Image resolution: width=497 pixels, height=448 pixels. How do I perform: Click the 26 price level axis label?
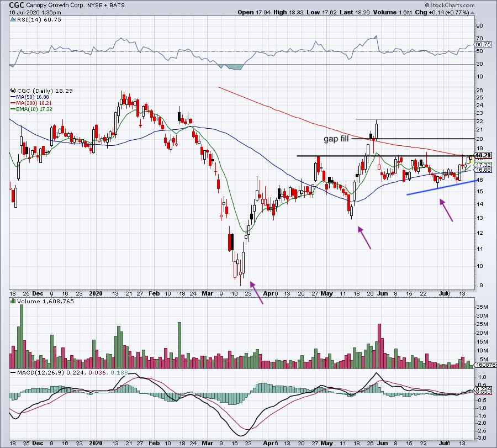click(x=479, y=91)
